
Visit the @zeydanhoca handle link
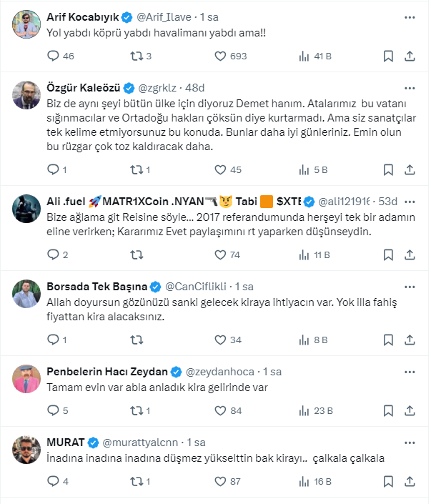pyautogui.click(x=220, y=372)
